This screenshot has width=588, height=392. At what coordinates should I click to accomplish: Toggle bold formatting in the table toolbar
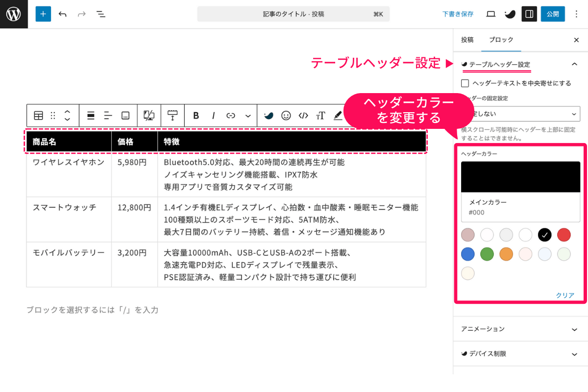pos(196,116)
